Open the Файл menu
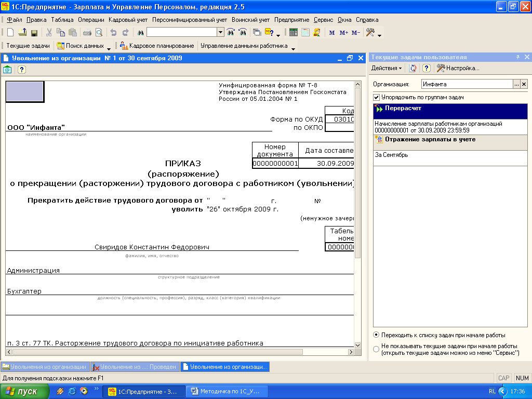Viewport: 532px width, 399px height. 14,20
